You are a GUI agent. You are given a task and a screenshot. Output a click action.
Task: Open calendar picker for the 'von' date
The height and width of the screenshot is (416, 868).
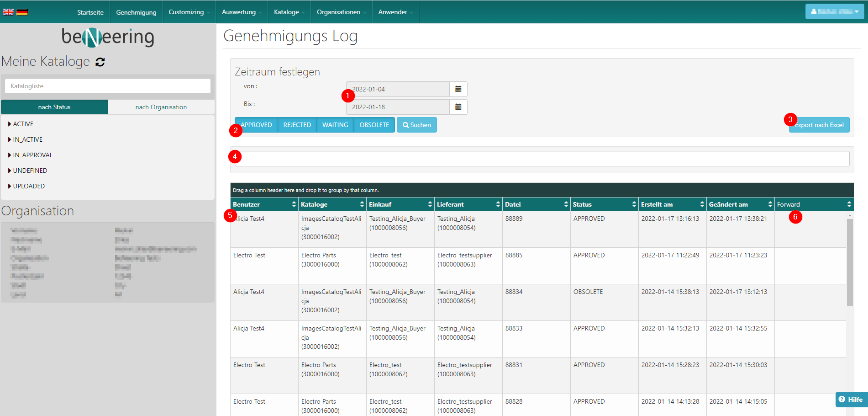(458, 89)
